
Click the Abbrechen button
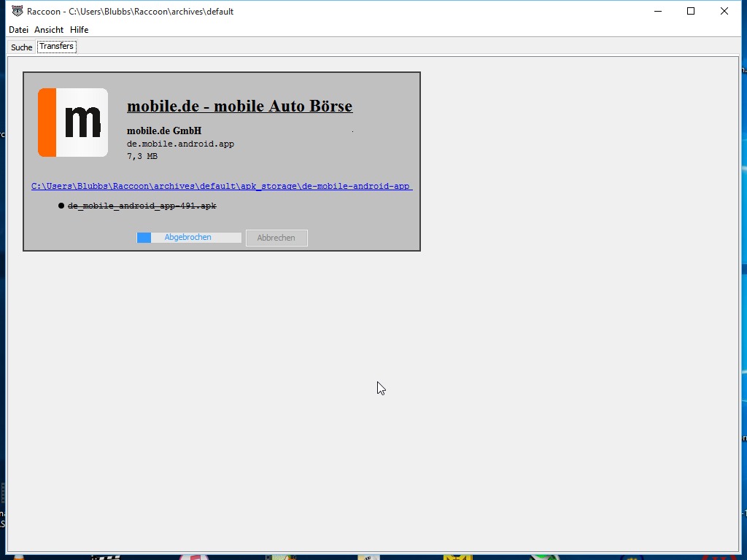[276, 238]
